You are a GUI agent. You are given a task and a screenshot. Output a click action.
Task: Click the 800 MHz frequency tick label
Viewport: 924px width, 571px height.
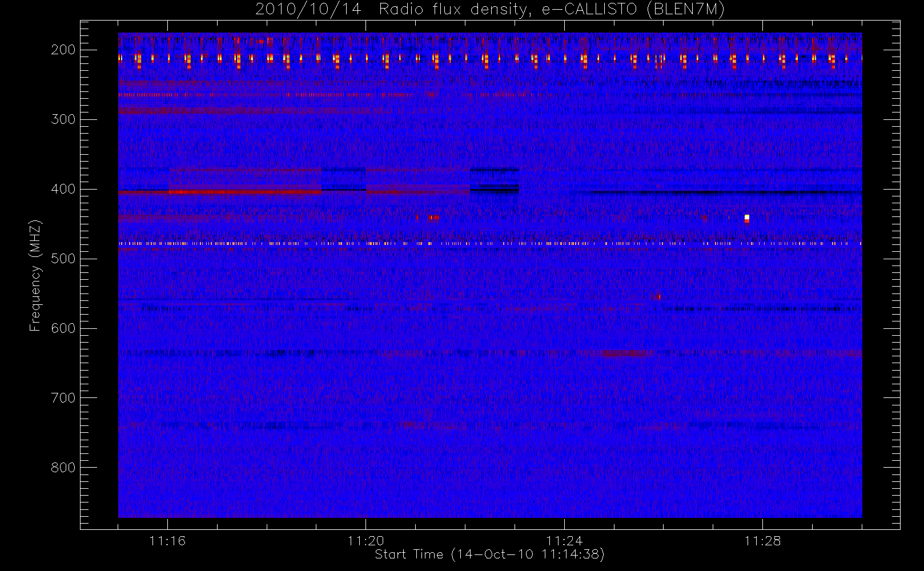63,468
